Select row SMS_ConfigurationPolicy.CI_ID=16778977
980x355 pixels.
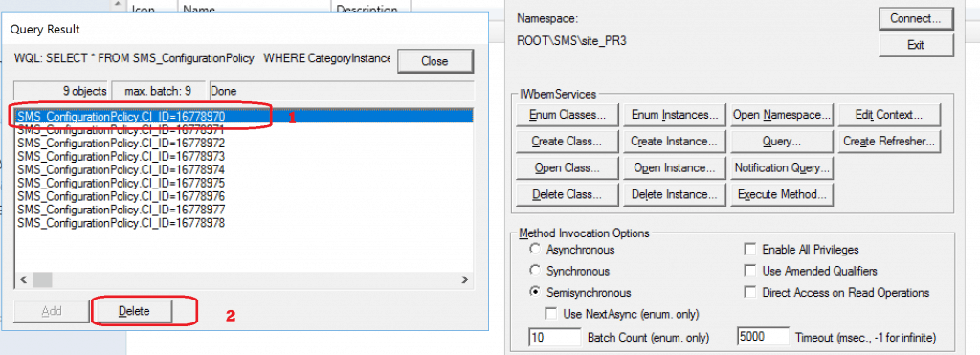click(244, 210)
